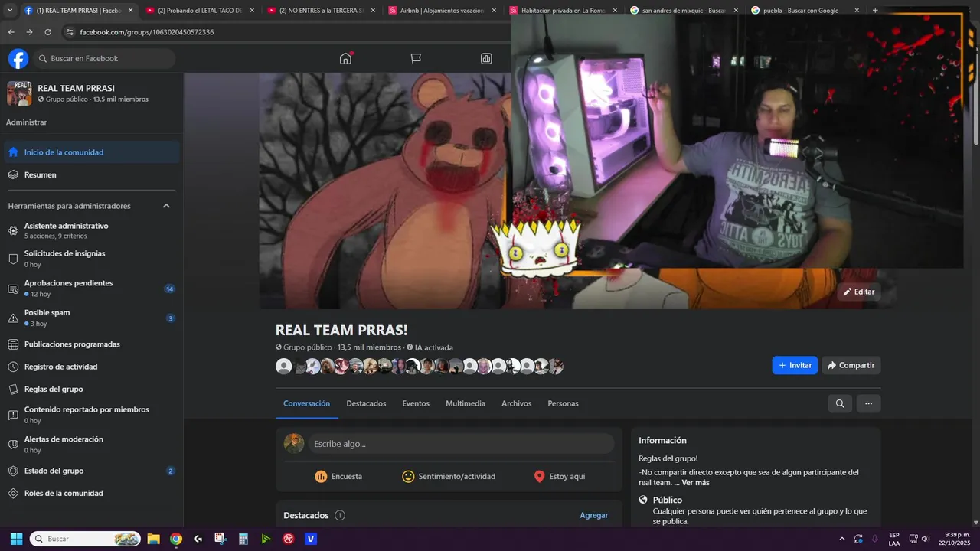Open Registro de actividad
The height and width of the screenshot is (551, 980).
92,367
